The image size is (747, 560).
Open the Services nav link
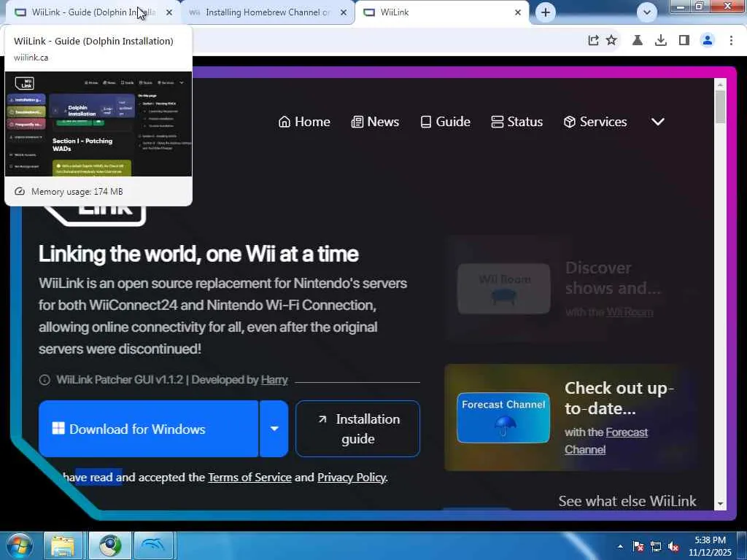tap(595, 122)
